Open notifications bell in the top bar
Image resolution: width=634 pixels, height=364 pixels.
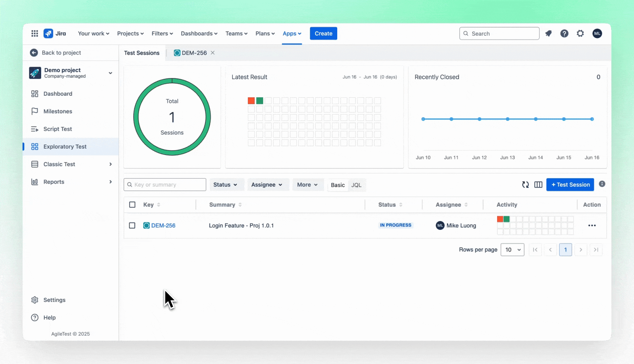pos(549,33)
